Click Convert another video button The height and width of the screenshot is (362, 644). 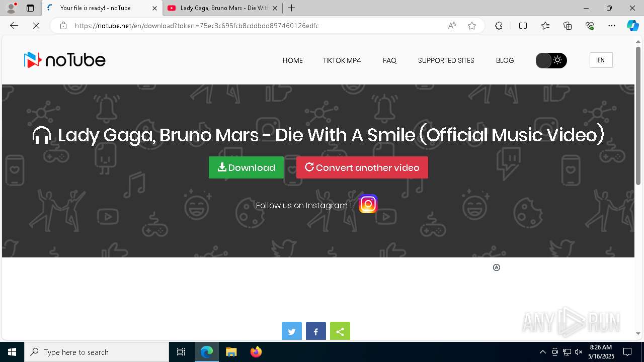362,167
